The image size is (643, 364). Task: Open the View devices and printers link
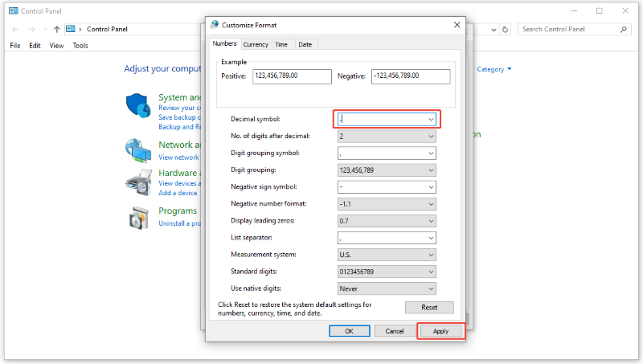[x=179, y=183]
